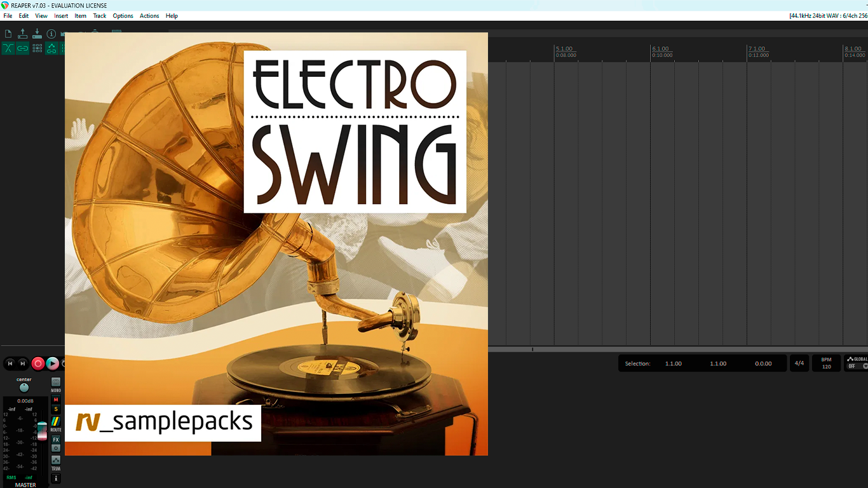Viewport: 868px width, 488px height.
Task: Click master track info 'i' icon
Action: [x=56, y=478]
